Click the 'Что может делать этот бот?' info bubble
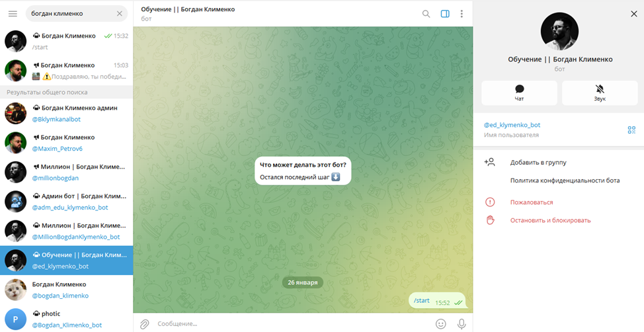This screenshot has width=644, height=332. point(303,171)
